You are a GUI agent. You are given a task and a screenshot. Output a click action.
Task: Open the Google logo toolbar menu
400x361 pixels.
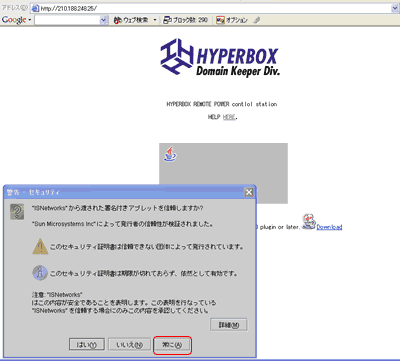pos(17,20)
